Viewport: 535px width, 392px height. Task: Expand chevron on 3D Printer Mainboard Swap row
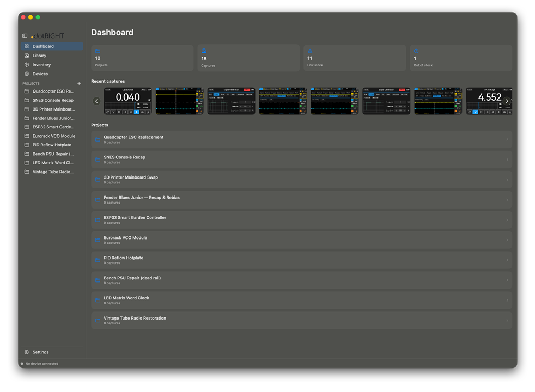click(507, 180)
